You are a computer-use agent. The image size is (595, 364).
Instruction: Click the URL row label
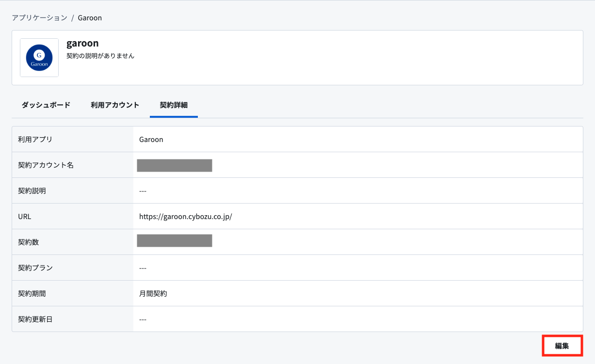[x=25, y=217]
